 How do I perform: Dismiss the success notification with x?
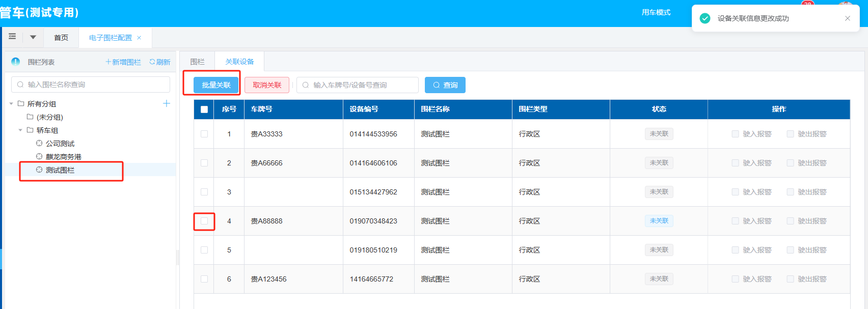[x=848, y=18]
